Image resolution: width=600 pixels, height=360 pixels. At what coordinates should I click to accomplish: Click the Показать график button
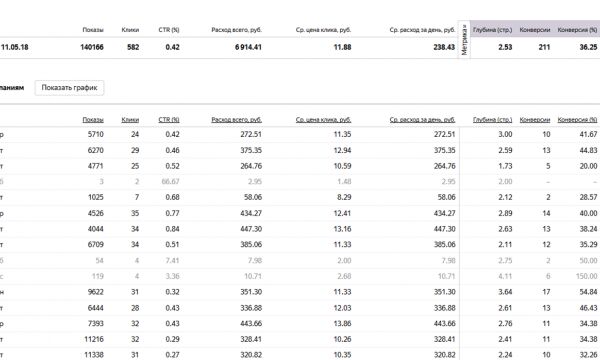(x=69, y=88)
